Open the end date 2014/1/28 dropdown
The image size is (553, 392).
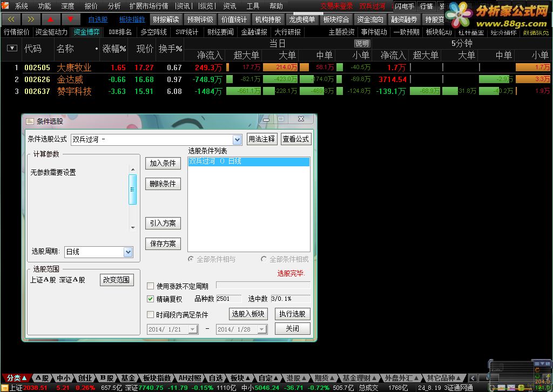point(262,329)
